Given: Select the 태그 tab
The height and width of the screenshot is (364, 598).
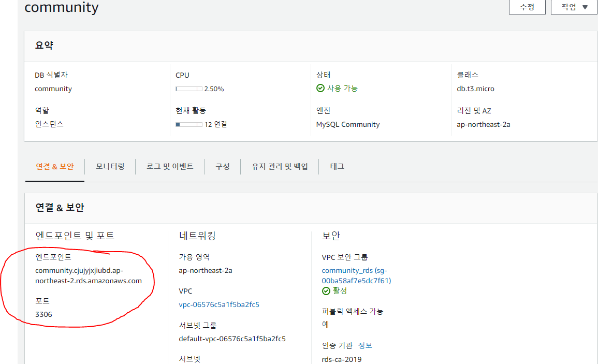Looking at the screenshot, I should coord(337,166).
